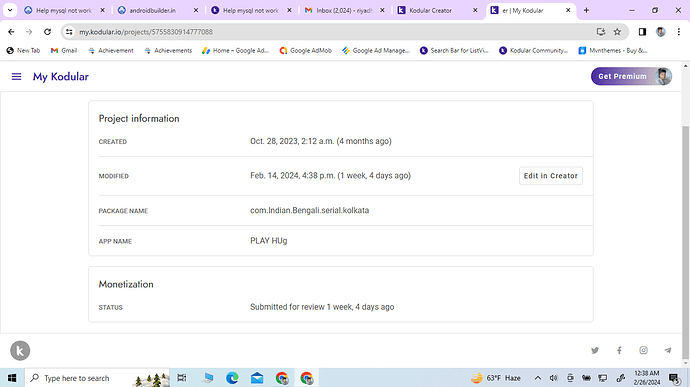The image size is (690, 387).
Task: Bookmark this page with star icon
Action: click(x=617, y=32)
